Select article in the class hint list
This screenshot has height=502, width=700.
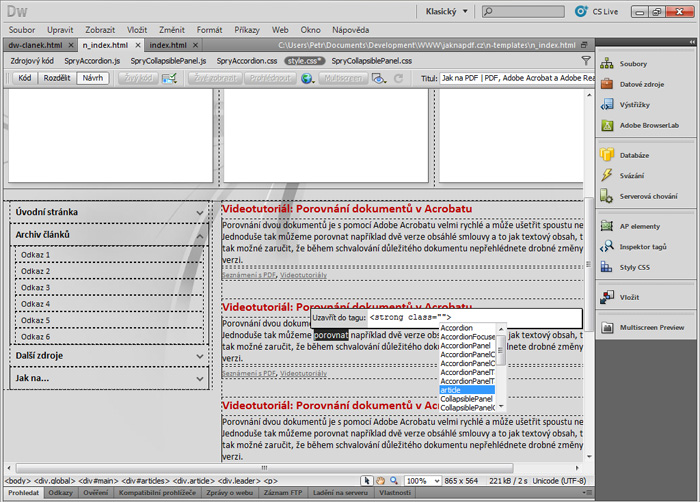467,390
